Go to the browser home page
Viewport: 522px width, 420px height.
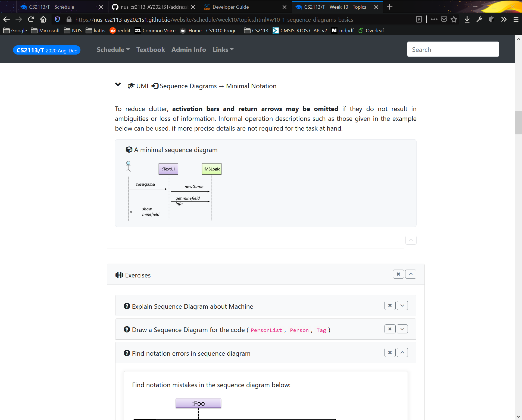click(43, 20)
